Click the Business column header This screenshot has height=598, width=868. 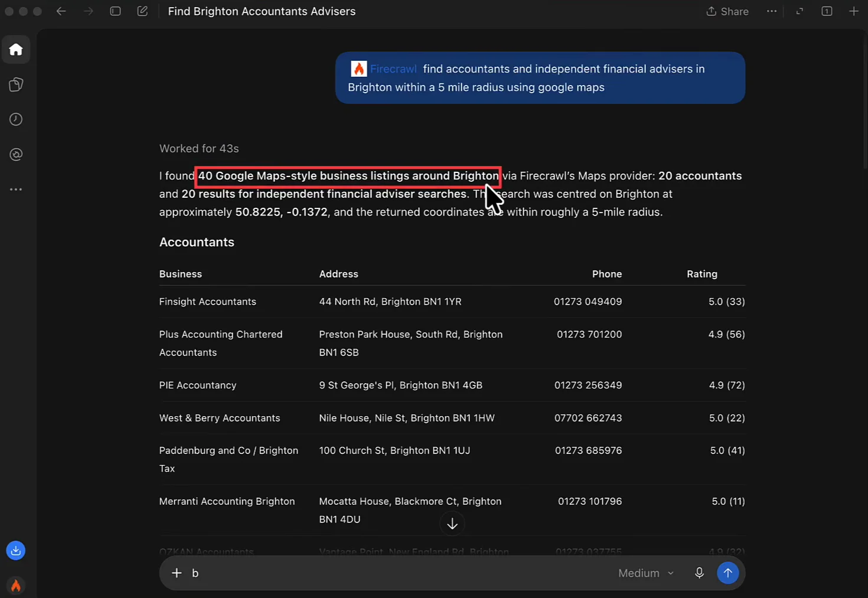[181, 274]
